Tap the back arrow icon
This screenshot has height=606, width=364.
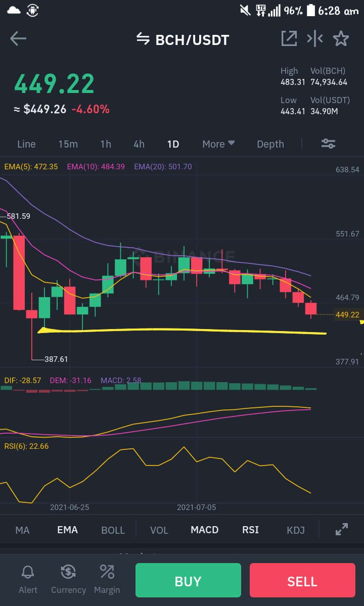pyautogui.click(x=18, y=38)
